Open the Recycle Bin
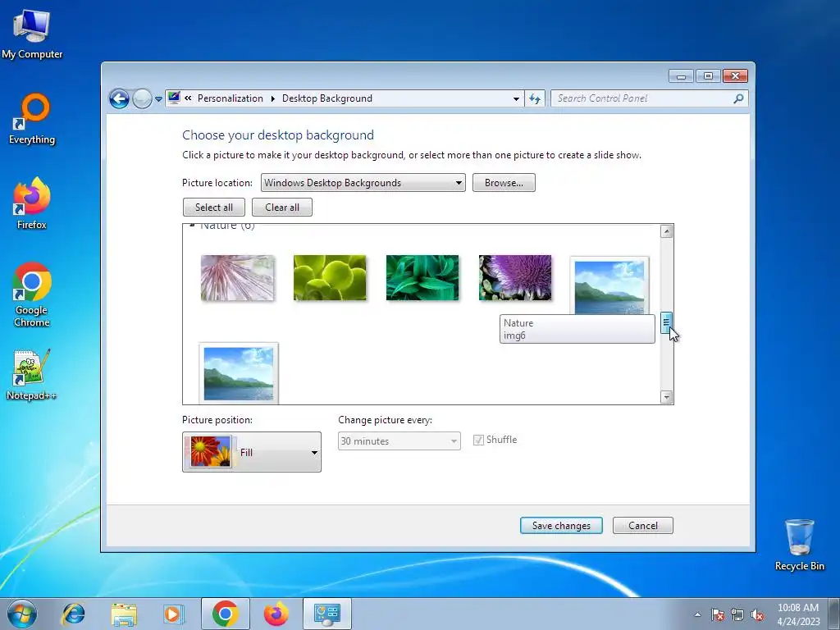 pyautogui.click(x=799, y=545)
